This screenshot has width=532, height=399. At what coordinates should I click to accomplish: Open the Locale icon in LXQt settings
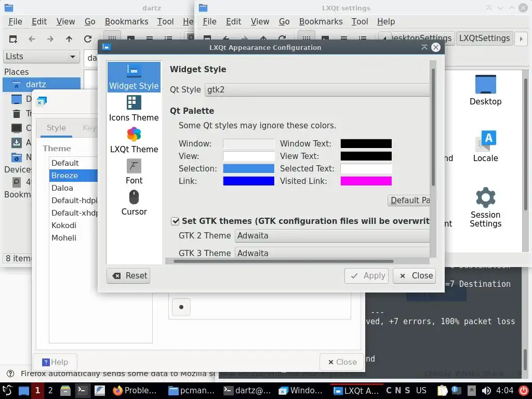(486, 147)
